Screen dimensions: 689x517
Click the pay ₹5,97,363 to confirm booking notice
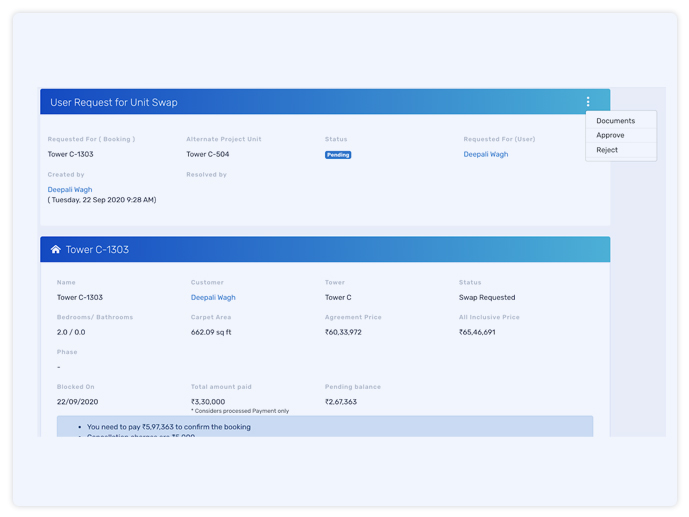[169, 427]
